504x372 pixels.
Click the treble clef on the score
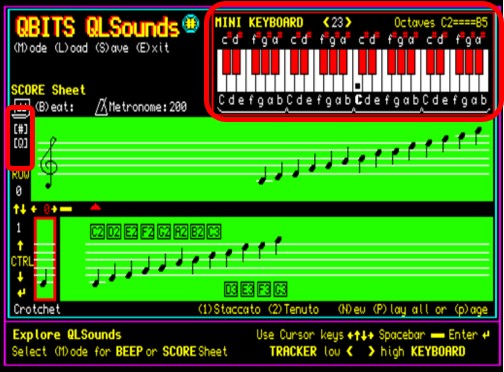pyautogui.click(x=49, y=162)
